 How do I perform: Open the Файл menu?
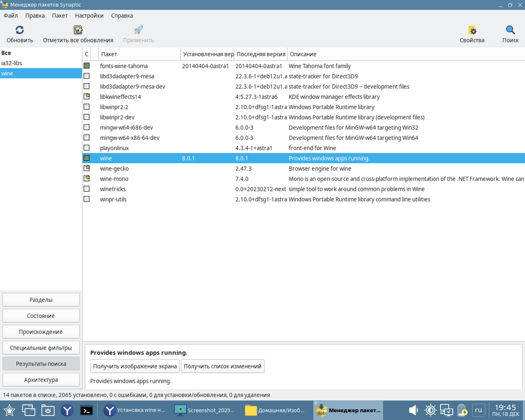click(x=11, y=15)
